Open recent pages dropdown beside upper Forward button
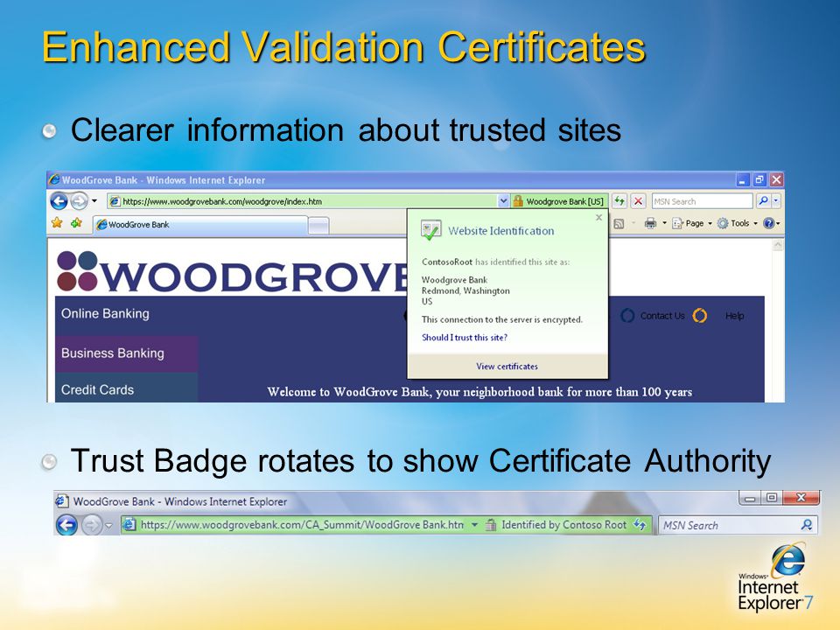The height and width of the screenshot is (630, 840). pyautogui.click(x=94, y=201)
